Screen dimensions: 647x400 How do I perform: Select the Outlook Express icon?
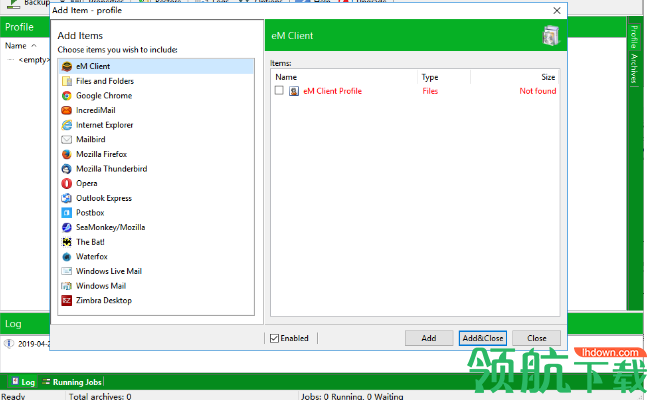(x=66, y=198)
